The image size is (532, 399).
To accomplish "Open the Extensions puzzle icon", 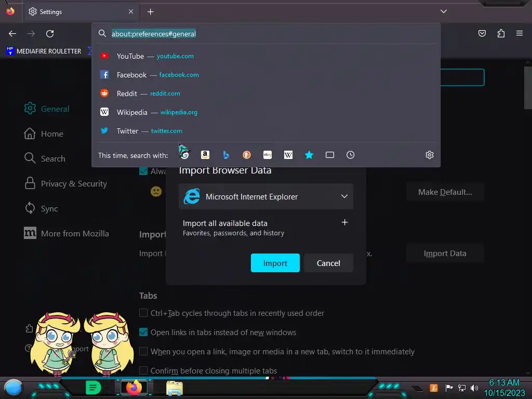I will [x=501, y=33].
